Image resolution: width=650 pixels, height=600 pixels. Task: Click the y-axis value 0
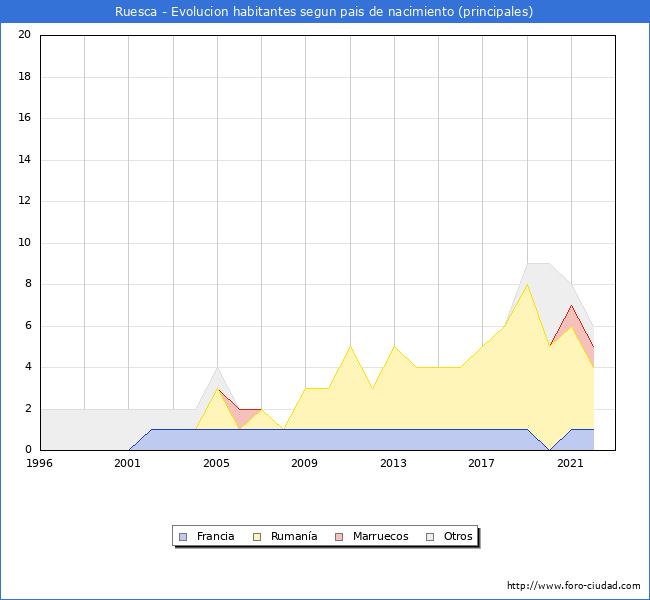click(x=28, y=449)
